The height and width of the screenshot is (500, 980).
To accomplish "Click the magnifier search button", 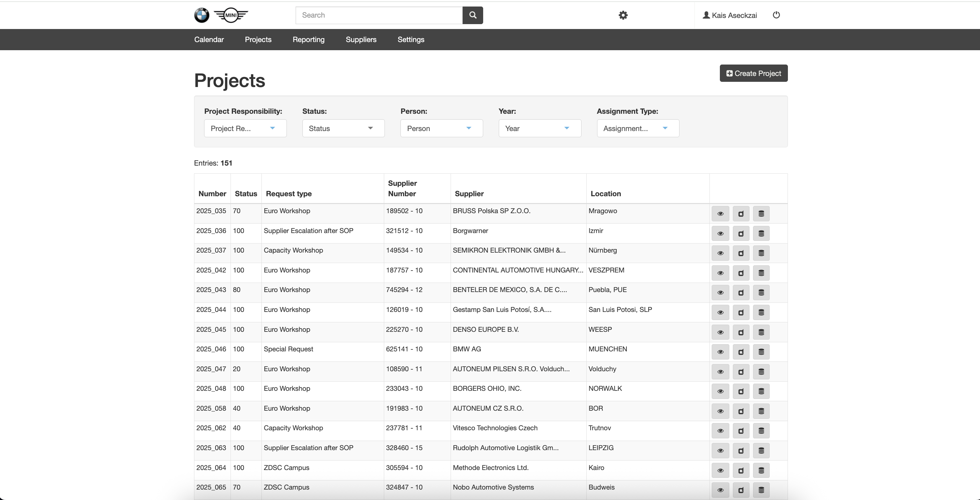I will click(x=472, y=15).
